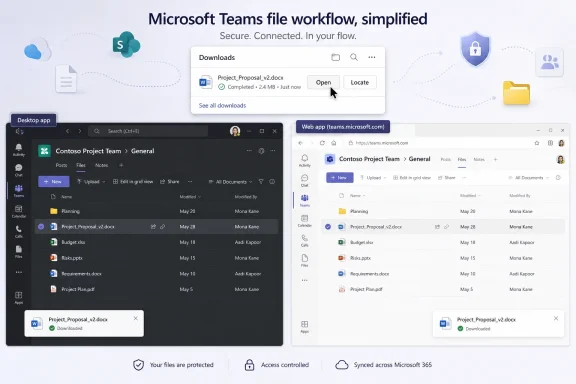Go back in the desktop app

coord(68,131)
